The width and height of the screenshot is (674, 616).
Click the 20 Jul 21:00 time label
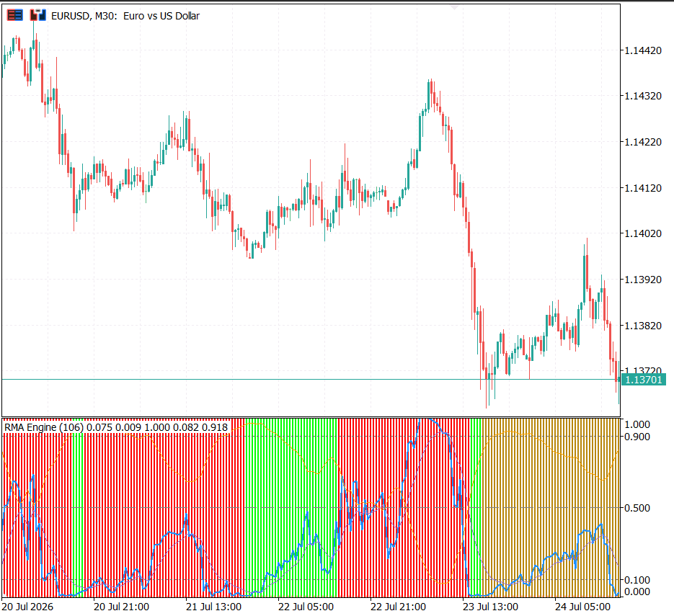click(x=121, y=607)
